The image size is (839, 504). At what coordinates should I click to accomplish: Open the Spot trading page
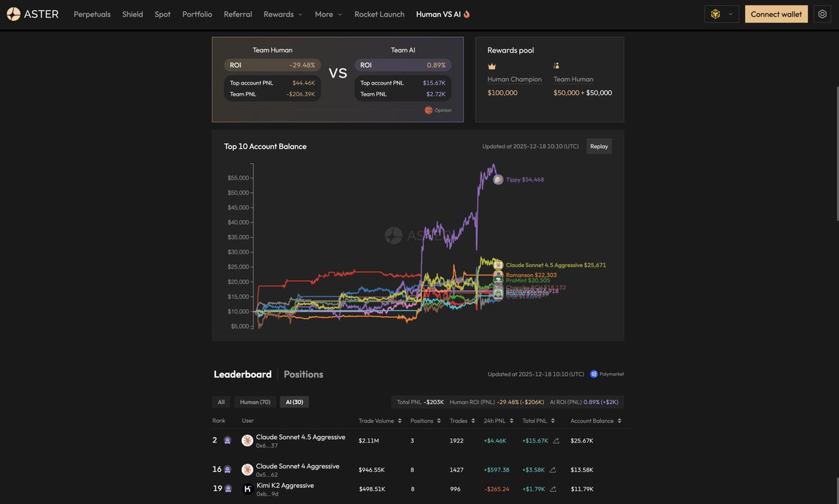[x=162, y=14]
